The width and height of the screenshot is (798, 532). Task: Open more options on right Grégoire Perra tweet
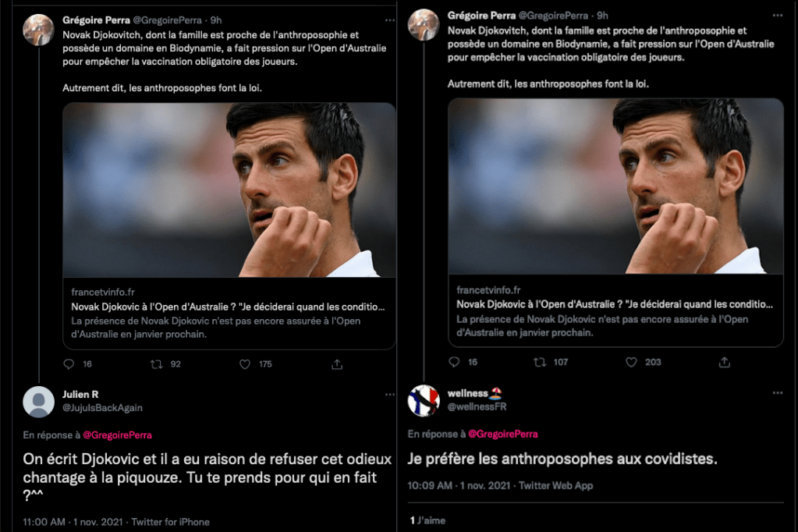[x=777, y=16]
